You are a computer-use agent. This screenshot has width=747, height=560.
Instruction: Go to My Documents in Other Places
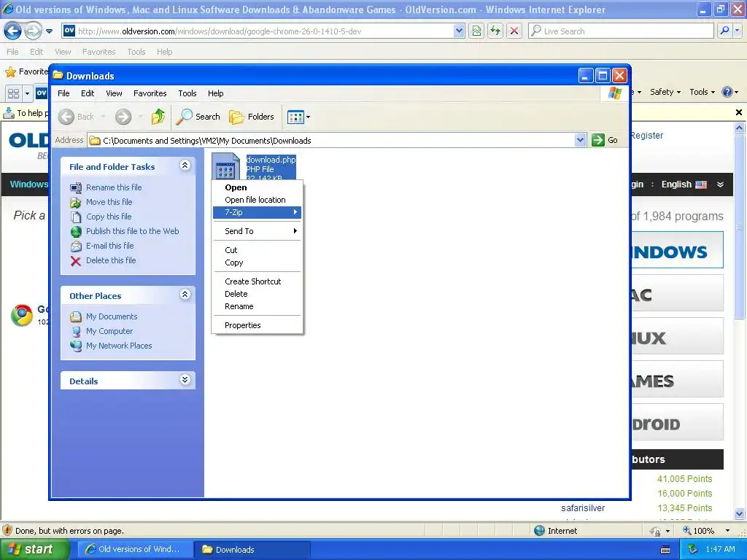point(104,316)
